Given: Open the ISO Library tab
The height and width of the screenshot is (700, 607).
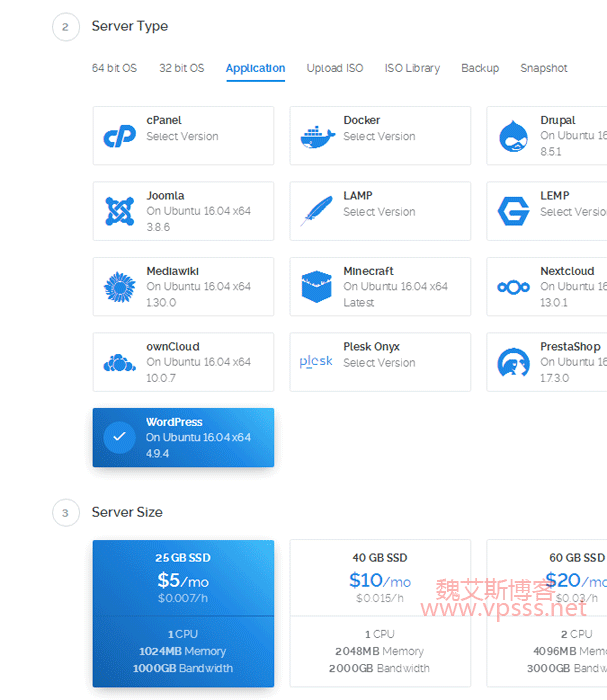Looking at the screenshot, I should click(x=412, y=68).
